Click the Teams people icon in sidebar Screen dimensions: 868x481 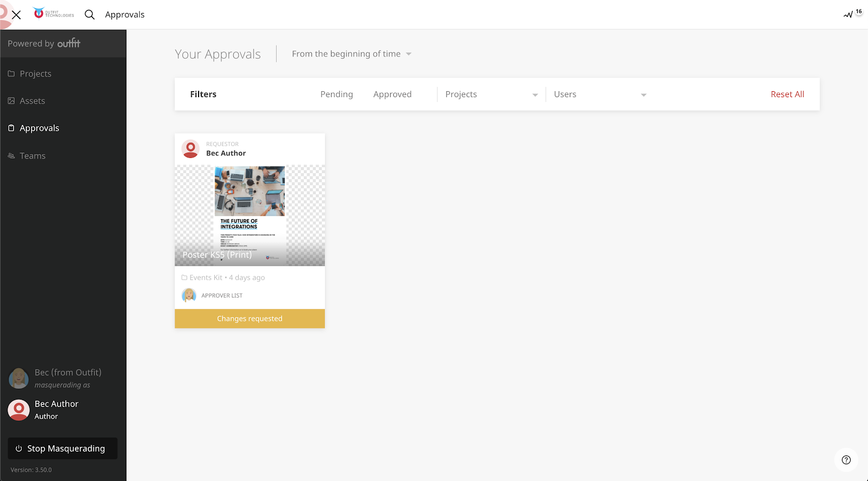tap(11, 156)
